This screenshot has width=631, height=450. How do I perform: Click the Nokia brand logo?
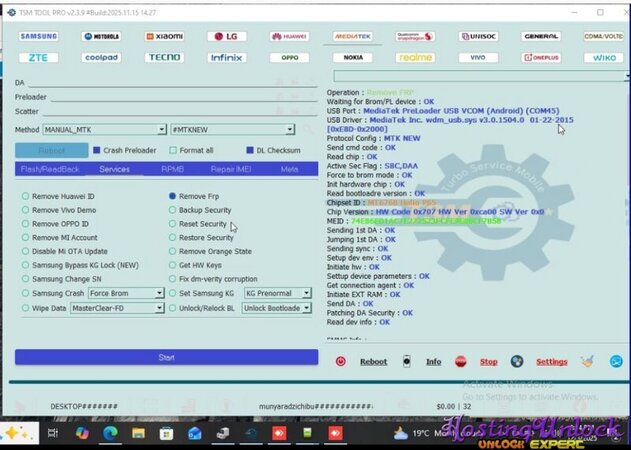pyautogui.click(x=352, y=58)
